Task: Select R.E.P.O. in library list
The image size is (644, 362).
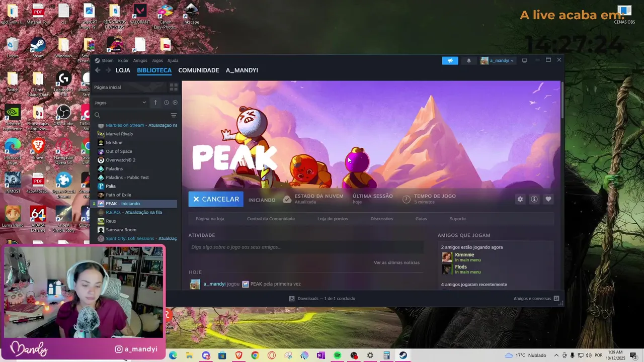Action: 134,212
